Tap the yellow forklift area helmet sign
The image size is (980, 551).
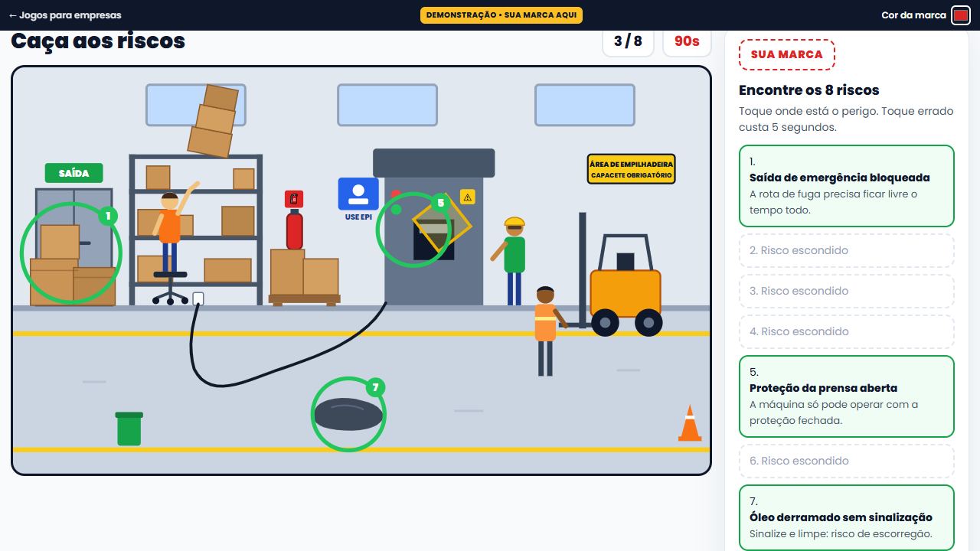[632, 169]
